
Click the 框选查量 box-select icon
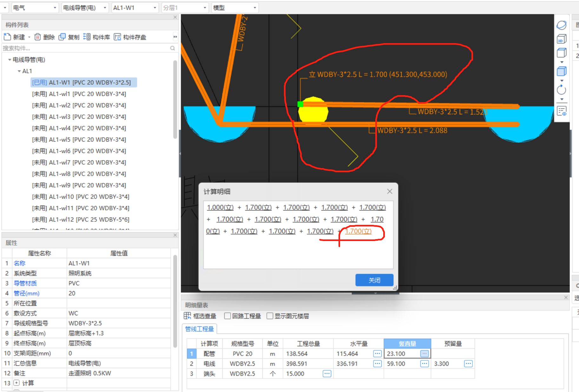click(x=187, y=316)
